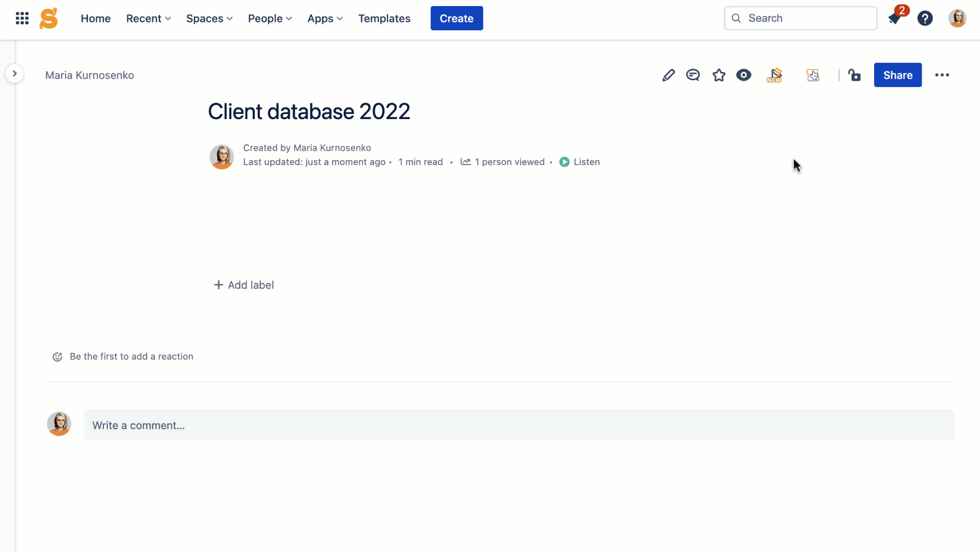The width and height of the screenshot is (980, 552).
Task: Open inline comments icon
Action: pyautogui.click(x=693, y=75)
